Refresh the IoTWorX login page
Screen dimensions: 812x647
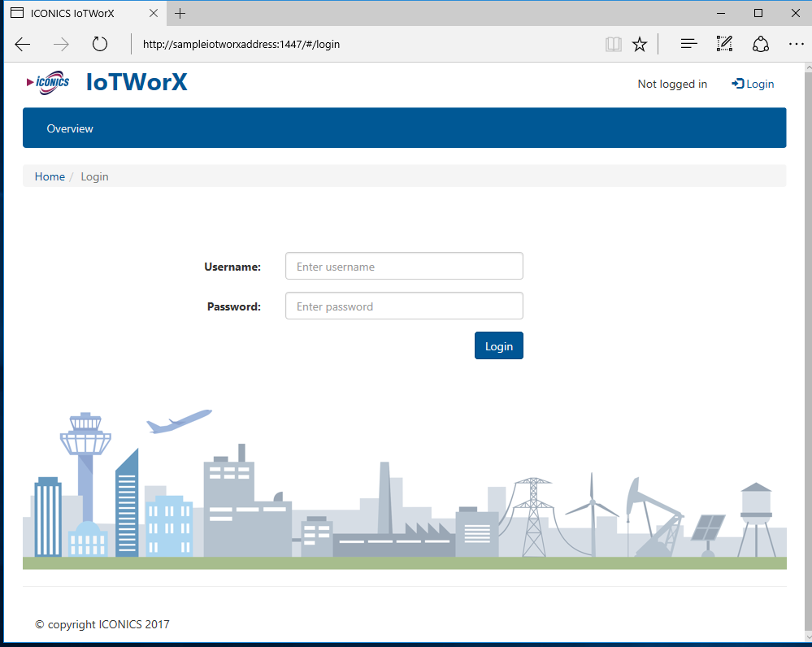click(99, 44)
